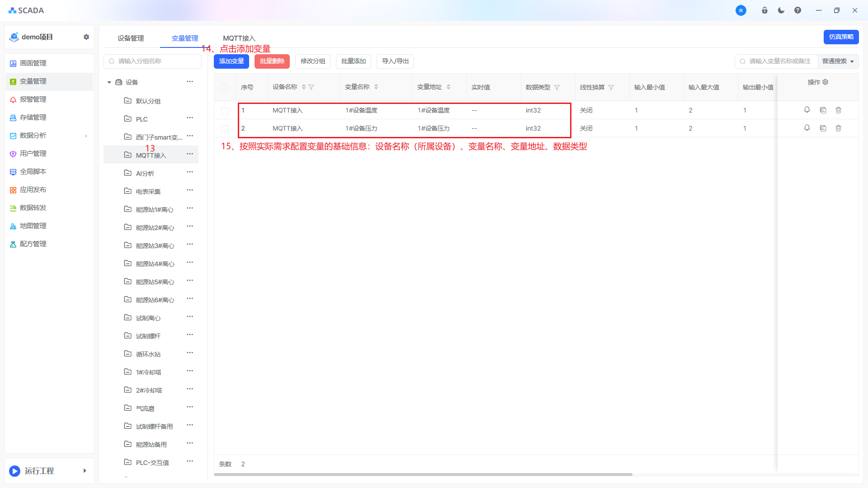Switch to 设备管理 tab
Screen dimensions: 868x488
click(x=131, y=38)
